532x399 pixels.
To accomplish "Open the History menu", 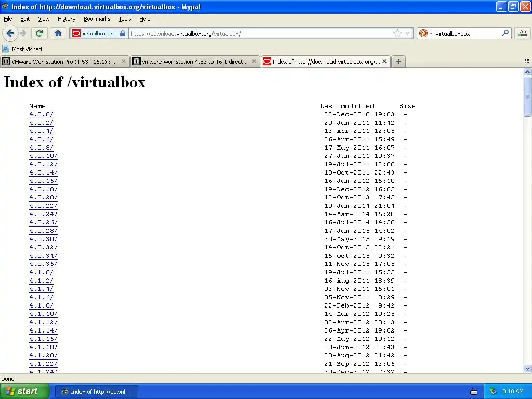I will click(66, 19).
